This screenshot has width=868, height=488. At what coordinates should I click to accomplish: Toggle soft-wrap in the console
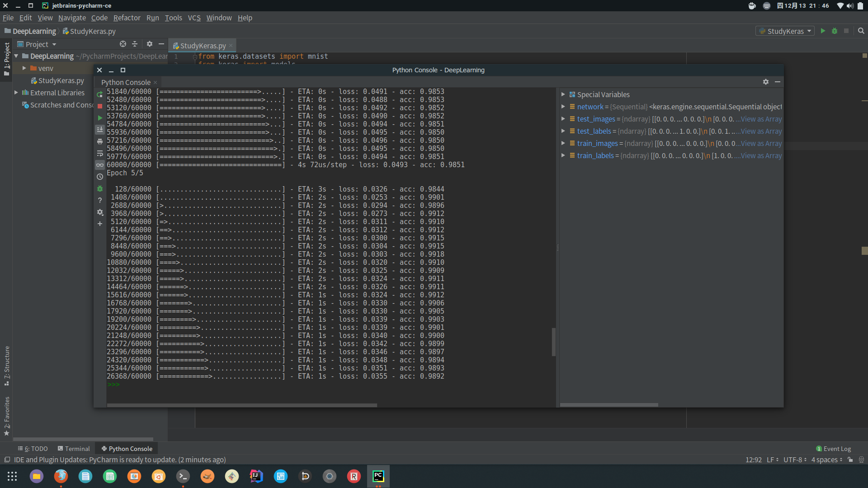tap(100, 153)
